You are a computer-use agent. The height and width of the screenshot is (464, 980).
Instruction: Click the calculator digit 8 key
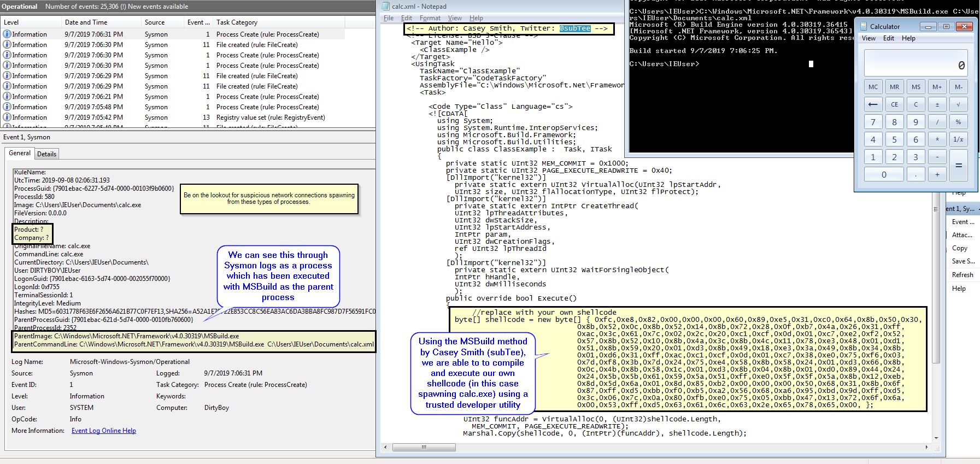[x=894, y=122]
